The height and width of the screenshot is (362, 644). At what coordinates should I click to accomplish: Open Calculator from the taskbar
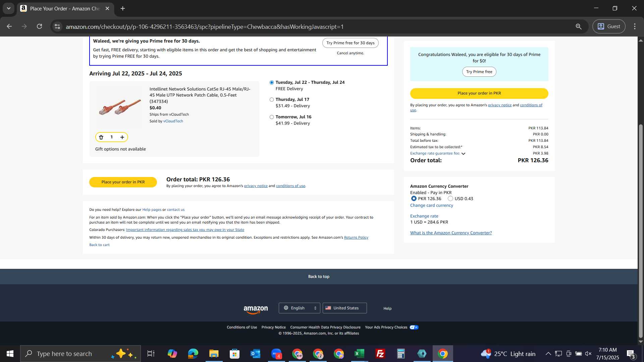coord(401,354)
